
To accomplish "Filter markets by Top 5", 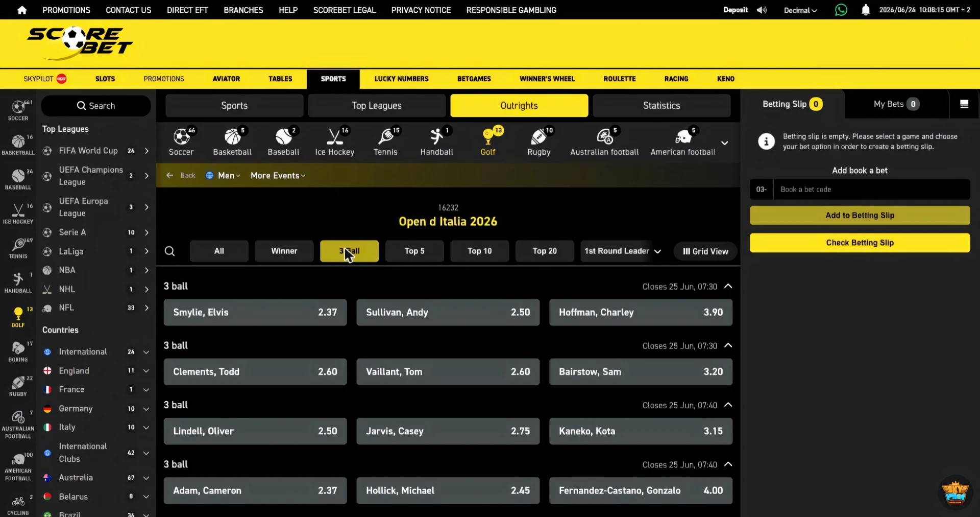I will [414, 251].
